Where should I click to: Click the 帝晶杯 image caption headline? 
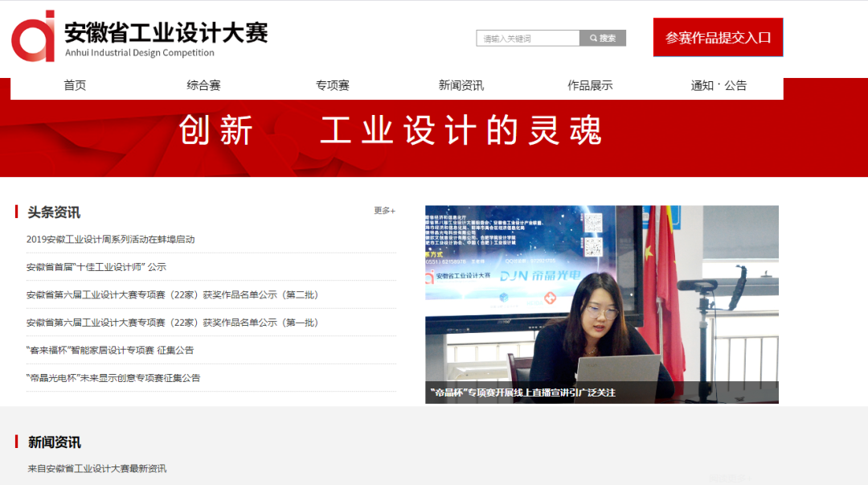coord(522,393)
